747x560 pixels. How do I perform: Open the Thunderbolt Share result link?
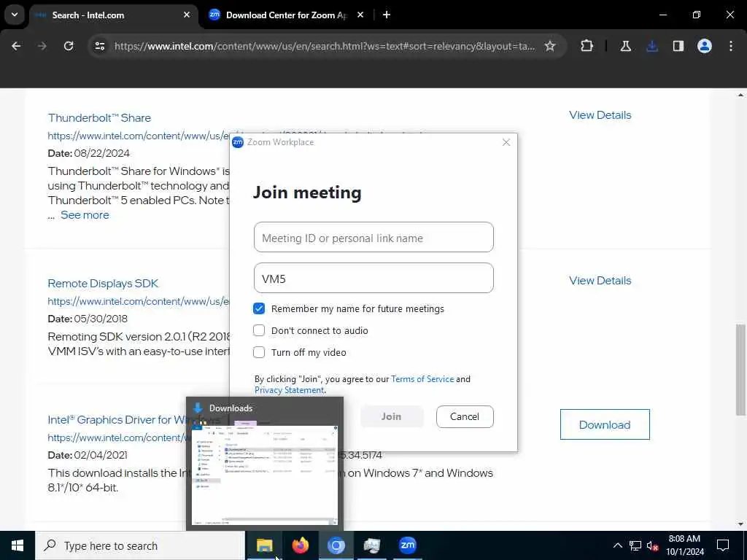point(99,117)
